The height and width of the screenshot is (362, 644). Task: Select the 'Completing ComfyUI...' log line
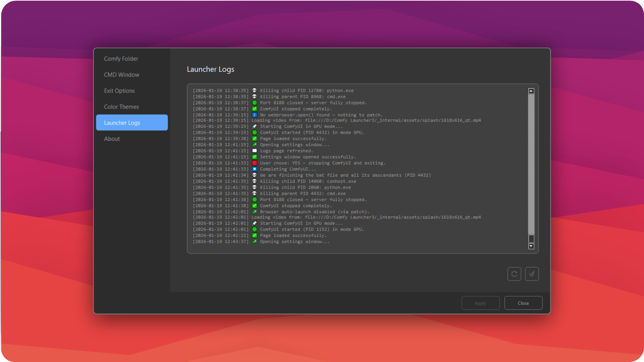[254, 169]
